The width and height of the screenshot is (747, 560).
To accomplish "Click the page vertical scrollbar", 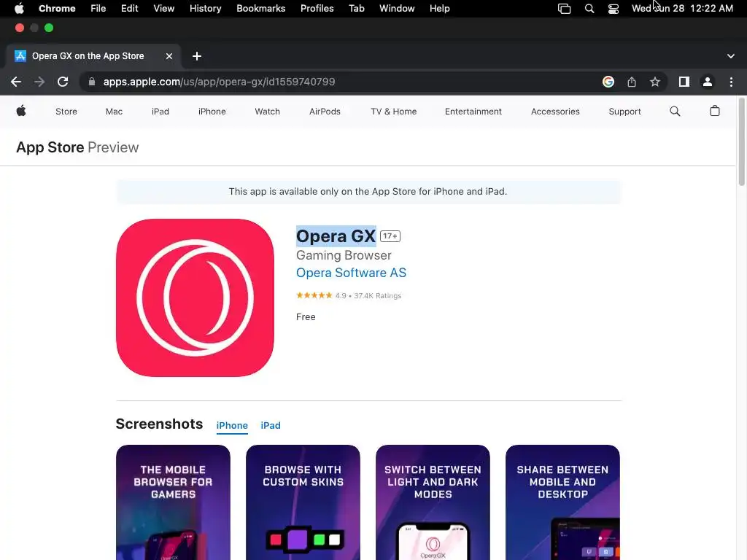I will tap(741, 141).
